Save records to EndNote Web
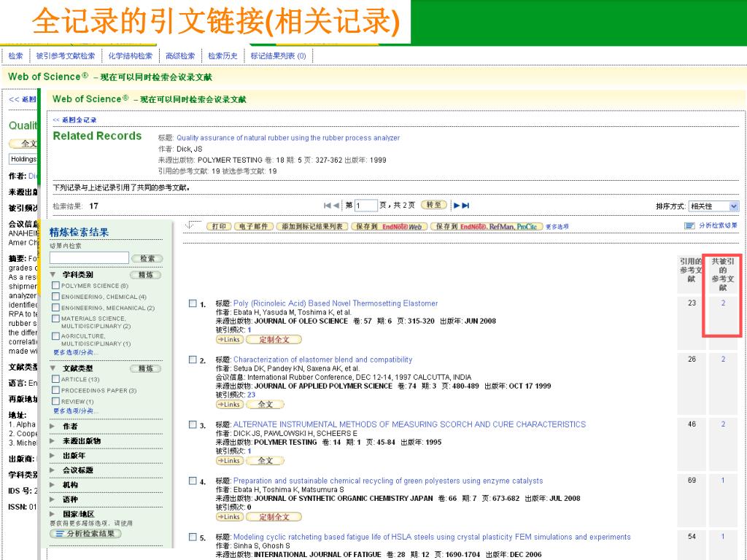 390,226
